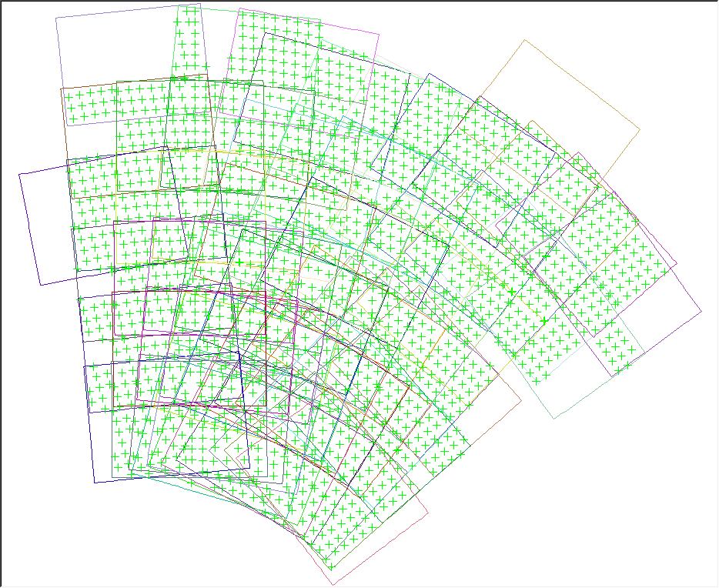This screenshot has height=588, width=719.
Task: Click the top-left corner of the lavender rectangle
Action: [x=56, y=17]
